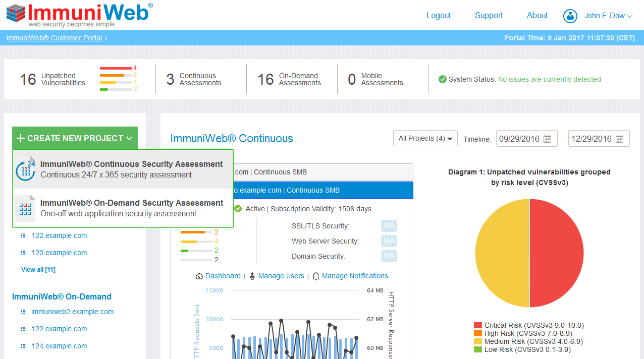The width and height of the screenshot is (644, 359).
Task: Expand the John F. Dow account menu
Action: (x=608, y=16)
